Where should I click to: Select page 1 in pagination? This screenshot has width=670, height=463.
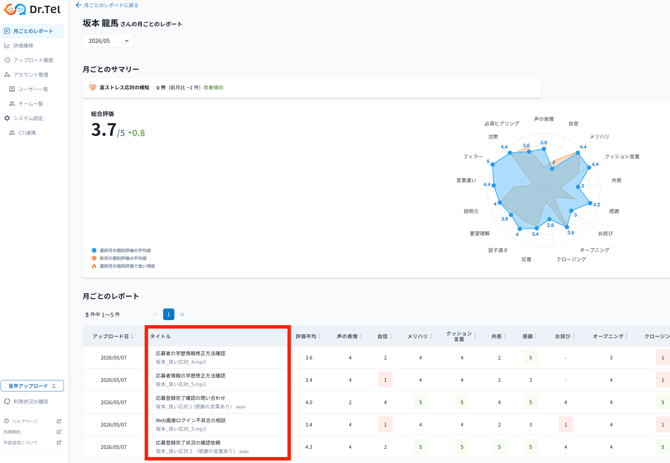click(168, 314)
